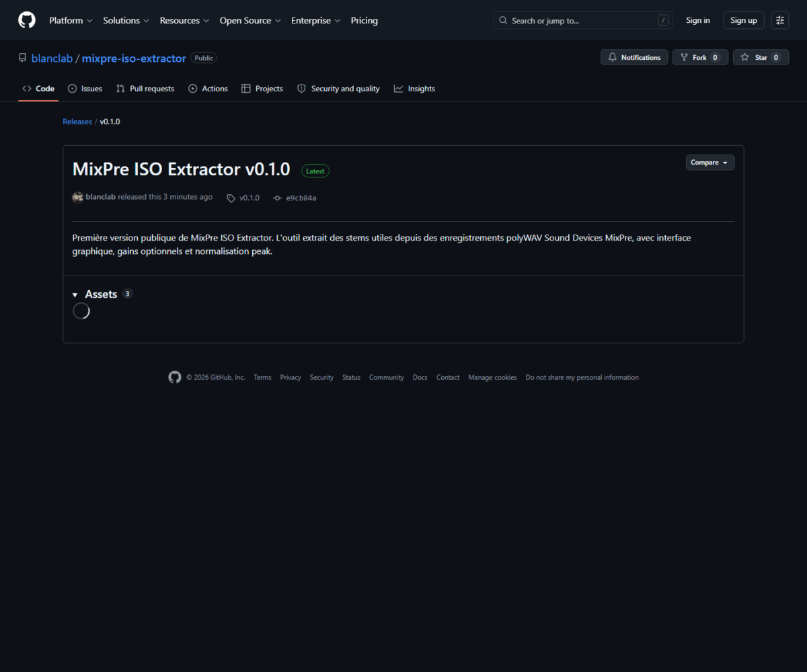The height and width of the screenshot is (672, 807).
Task: Click the GitHub footer logo
Action: pos(175,378)
